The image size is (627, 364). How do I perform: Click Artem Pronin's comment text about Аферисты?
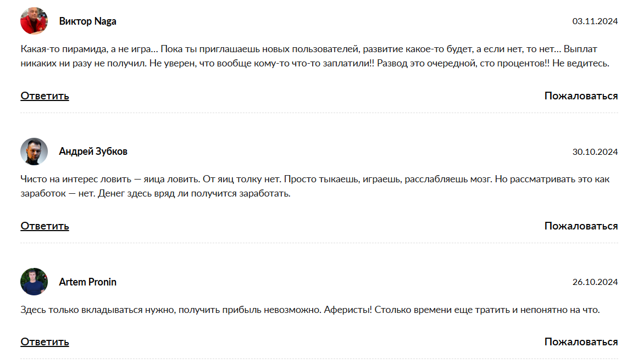point(309,310)
